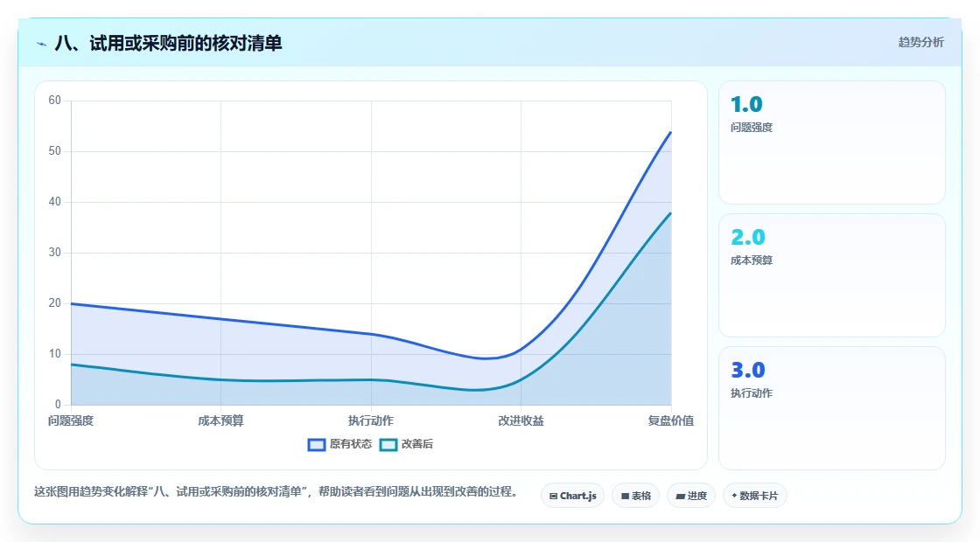
Task: Click the 1.0 value in first card
Action: [x=746, y=104]
